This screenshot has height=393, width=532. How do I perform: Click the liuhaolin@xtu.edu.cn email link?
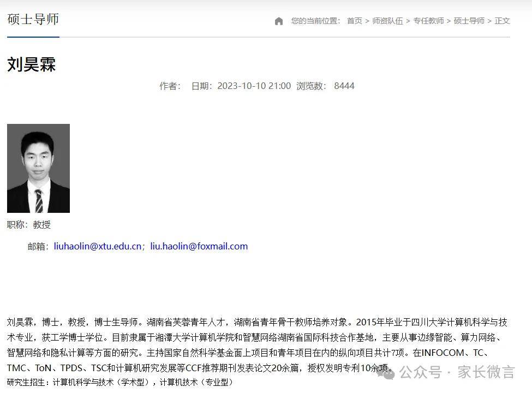pyautogui.click(x=97, y=246)
